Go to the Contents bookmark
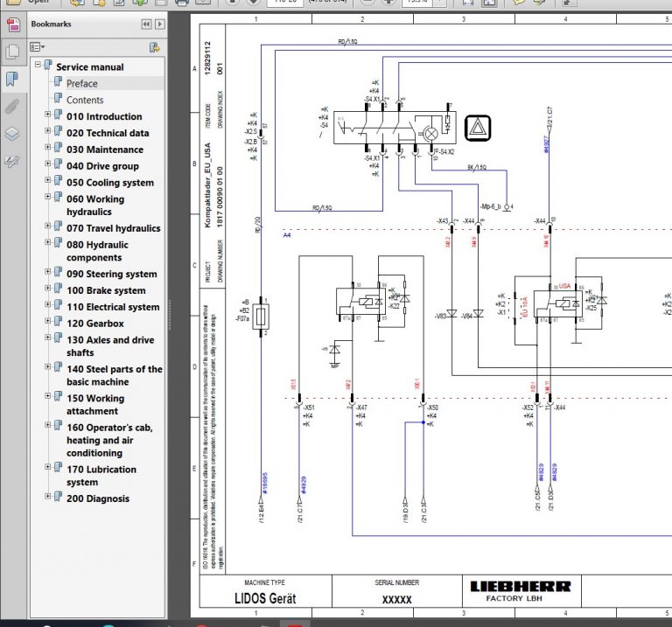Viewport: 672px width, 627px height. click(85, 100)
